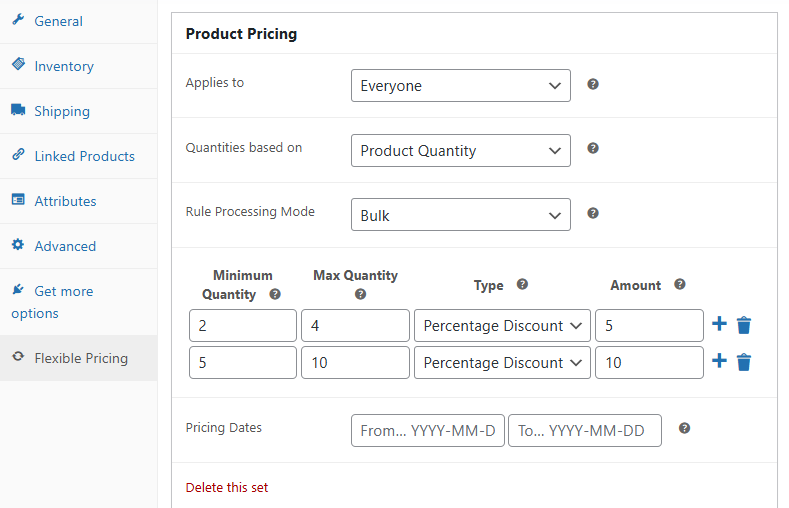Open the Advanced tab

coord(78,246)
